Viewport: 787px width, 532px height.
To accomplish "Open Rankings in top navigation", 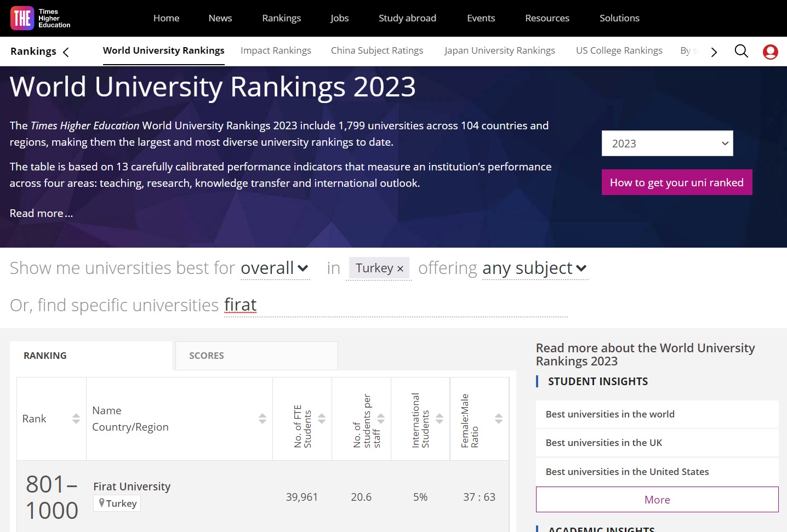I will 282,18.
